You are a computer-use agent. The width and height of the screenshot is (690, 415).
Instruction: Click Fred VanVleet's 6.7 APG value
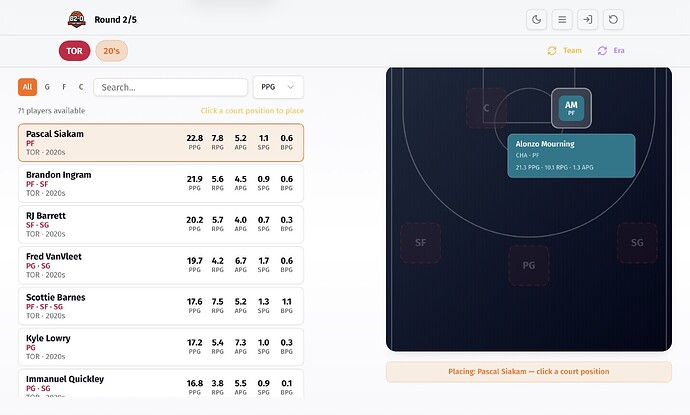point(241,261)
